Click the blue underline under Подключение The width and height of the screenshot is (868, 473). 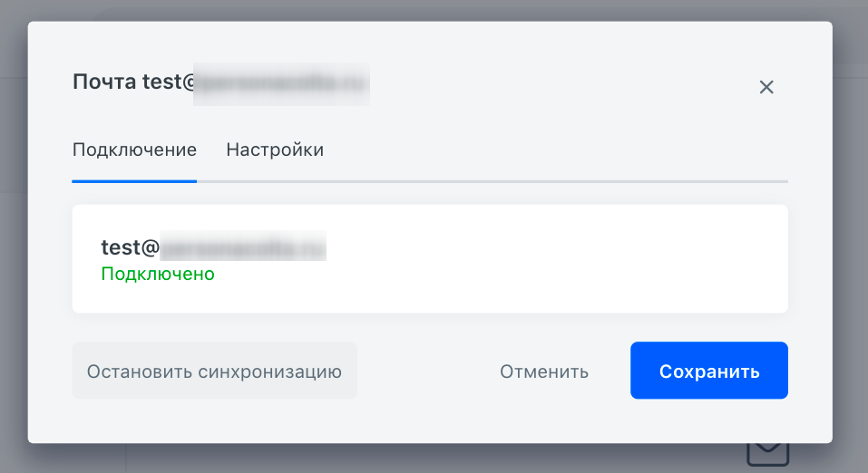134,181
